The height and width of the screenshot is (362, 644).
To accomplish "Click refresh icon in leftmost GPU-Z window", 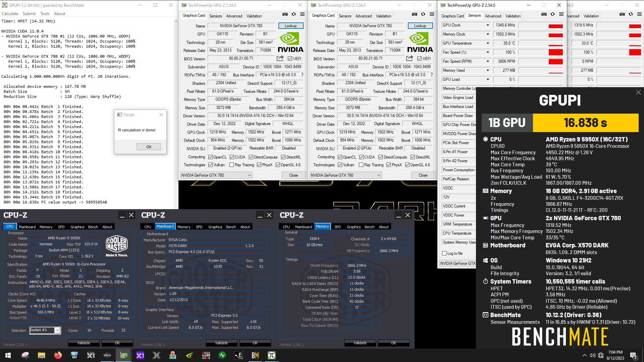I will [x=293, y=14].
